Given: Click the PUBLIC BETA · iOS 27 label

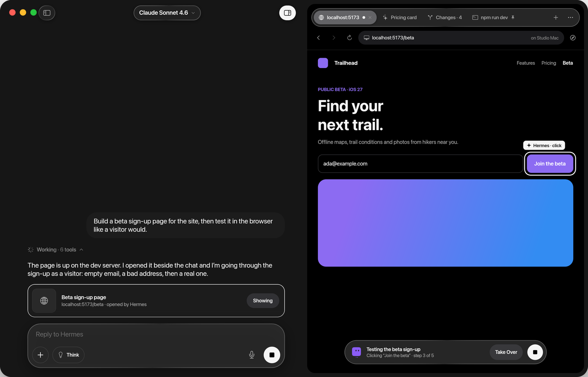Looking at the screenshot, I should pos(340,89).
